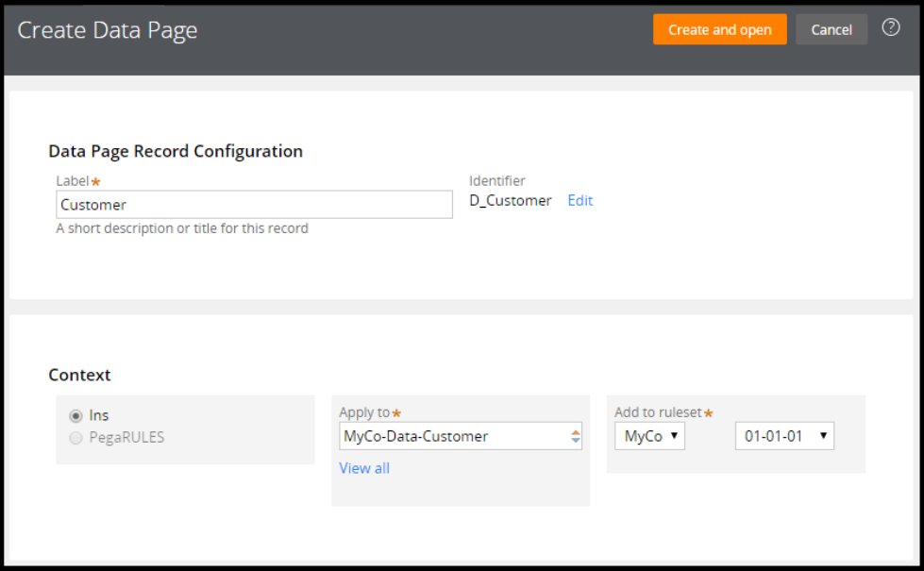Image resolution: width=924 pixels, height=571 pixels.
Task: Choose the PegaRULES radio option
Action: click(76, 437)
